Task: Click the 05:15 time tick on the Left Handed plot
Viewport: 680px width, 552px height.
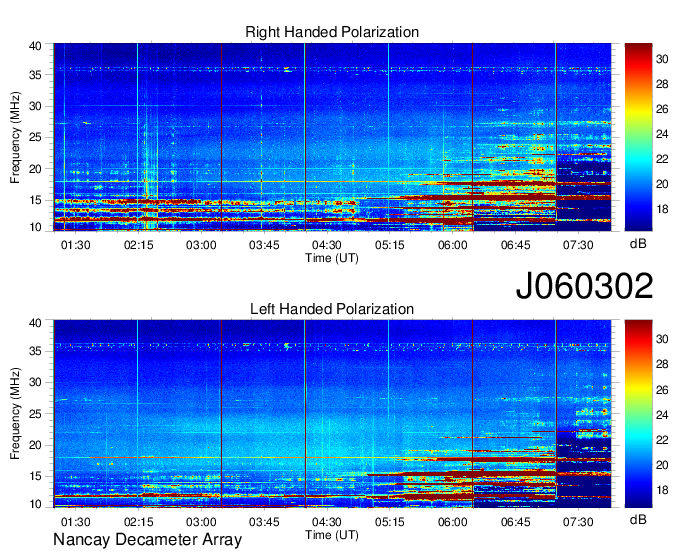Action: (x=389, y=522)
